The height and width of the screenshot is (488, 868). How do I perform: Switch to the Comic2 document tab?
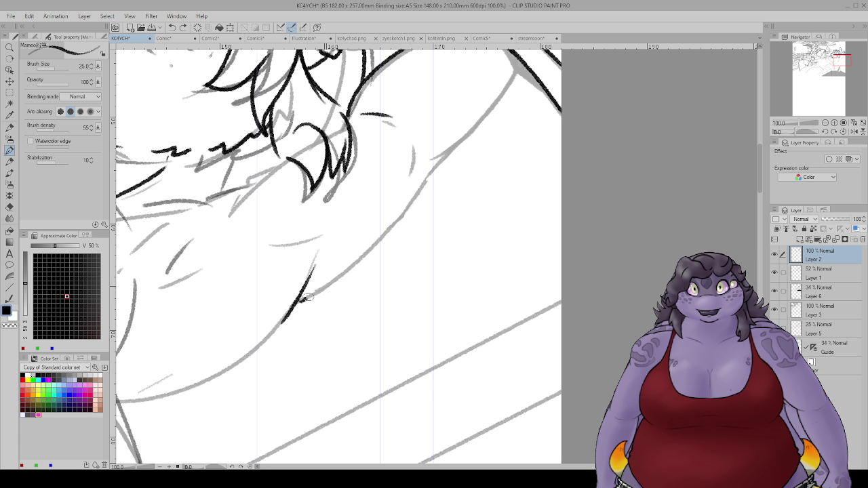[210, 39]
